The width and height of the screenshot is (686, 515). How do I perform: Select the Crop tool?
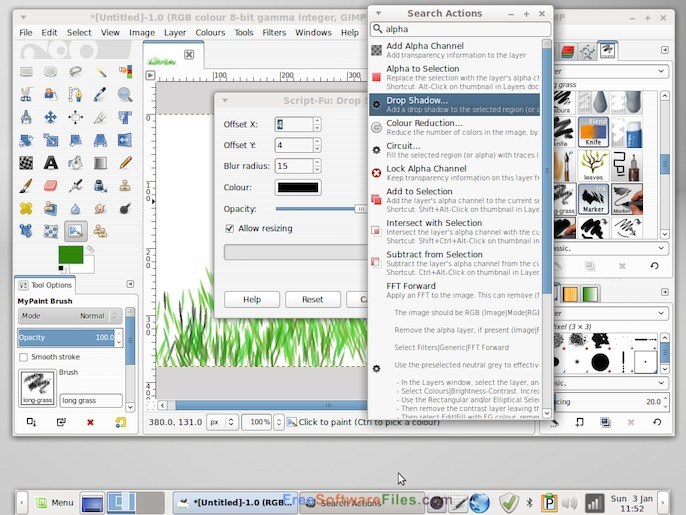[x=100, y=117]
